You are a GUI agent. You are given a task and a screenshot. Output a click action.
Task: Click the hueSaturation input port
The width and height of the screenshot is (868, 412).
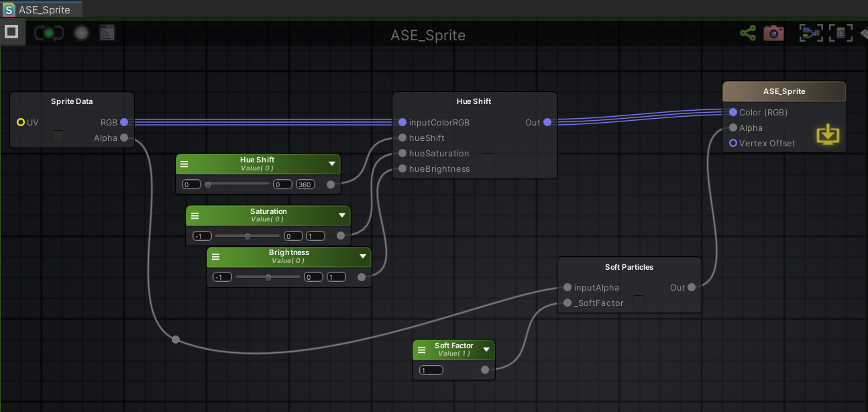402,153
